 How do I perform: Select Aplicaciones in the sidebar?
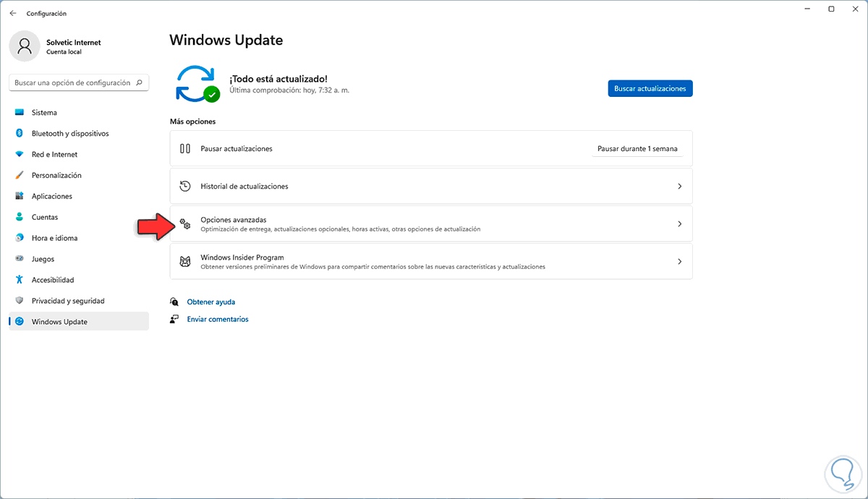[79, 197]
